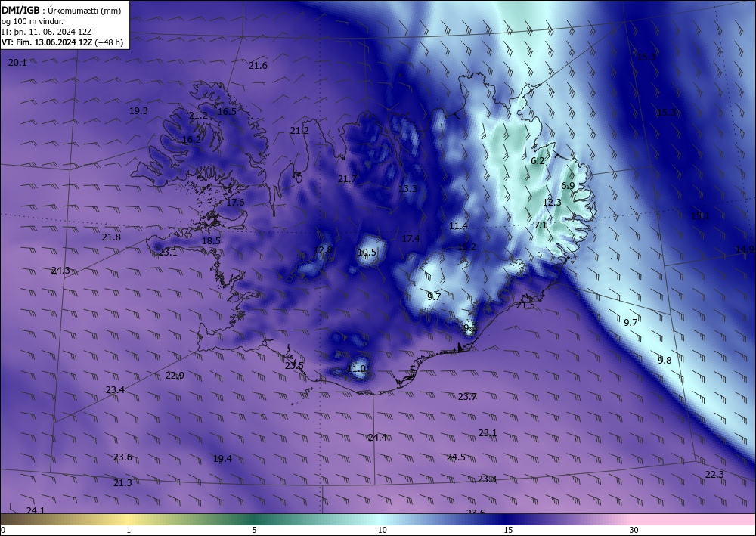
Task: Click the 11.4 value on the map
Action: pyautogui.click(x=459, y=225)
